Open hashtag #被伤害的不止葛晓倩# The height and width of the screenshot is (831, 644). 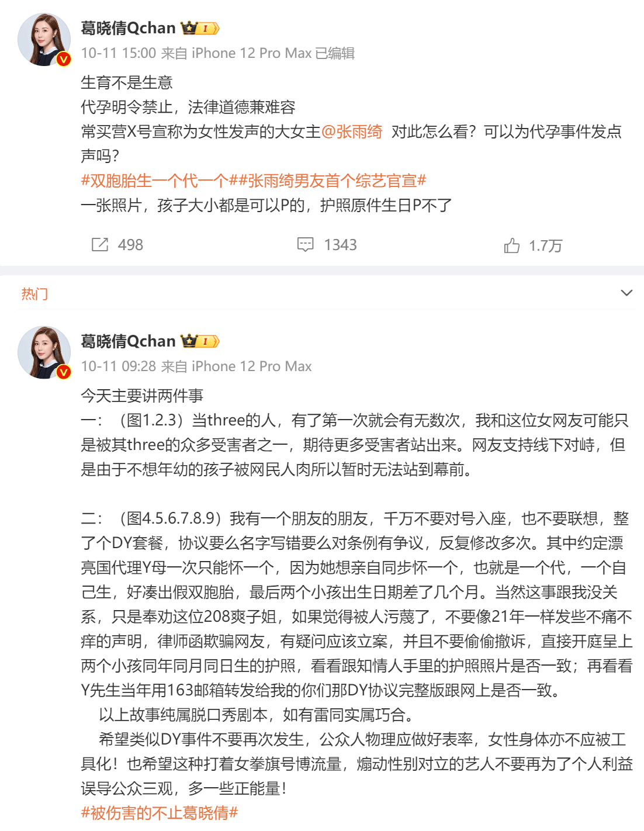click(160, 813)
